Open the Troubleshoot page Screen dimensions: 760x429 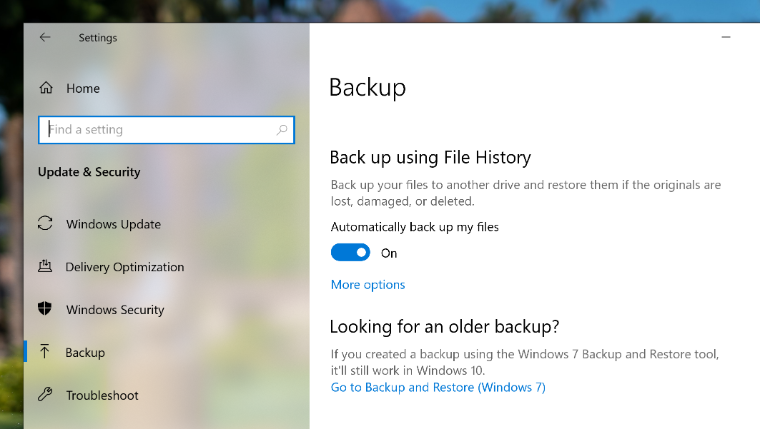(102, 396)
